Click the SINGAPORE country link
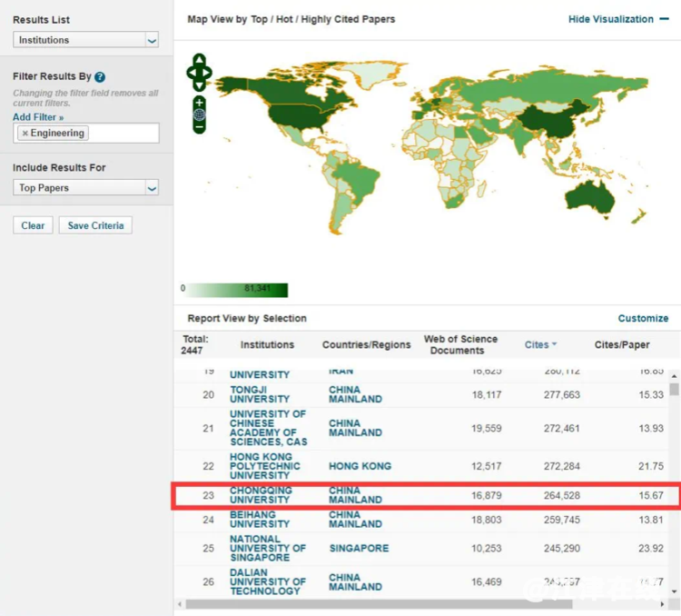 360,548
